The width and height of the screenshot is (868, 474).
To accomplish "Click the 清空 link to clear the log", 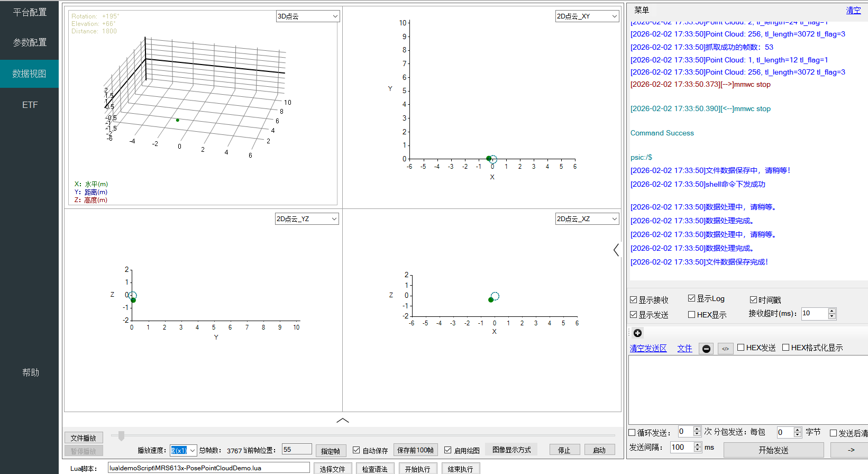I will tap(853, 11).
